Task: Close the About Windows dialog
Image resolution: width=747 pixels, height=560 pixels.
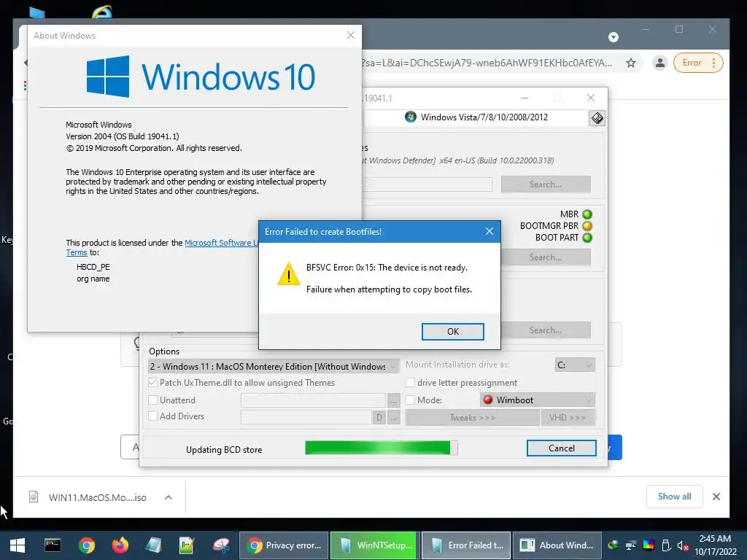Action: (x=351, y=35)
